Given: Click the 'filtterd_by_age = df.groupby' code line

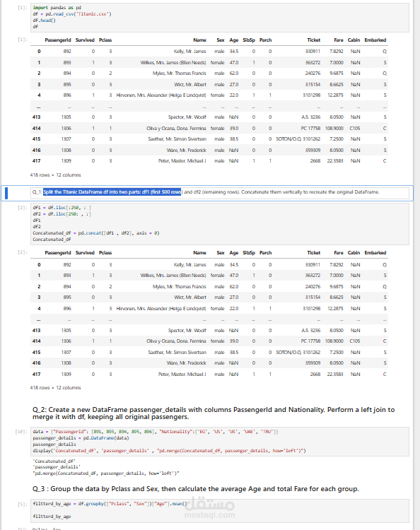Looking at the screenshot, I should click(x=110, y=504).
